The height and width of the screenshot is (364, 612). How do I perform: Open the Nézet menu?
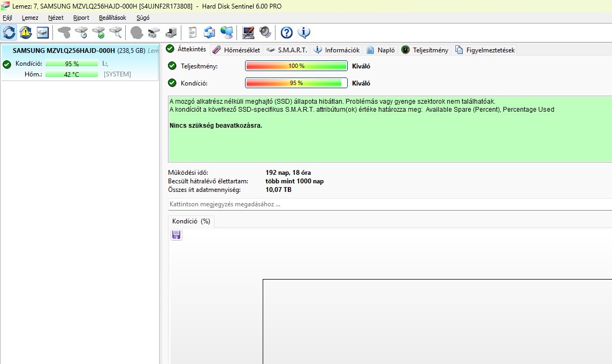(56, 18)
